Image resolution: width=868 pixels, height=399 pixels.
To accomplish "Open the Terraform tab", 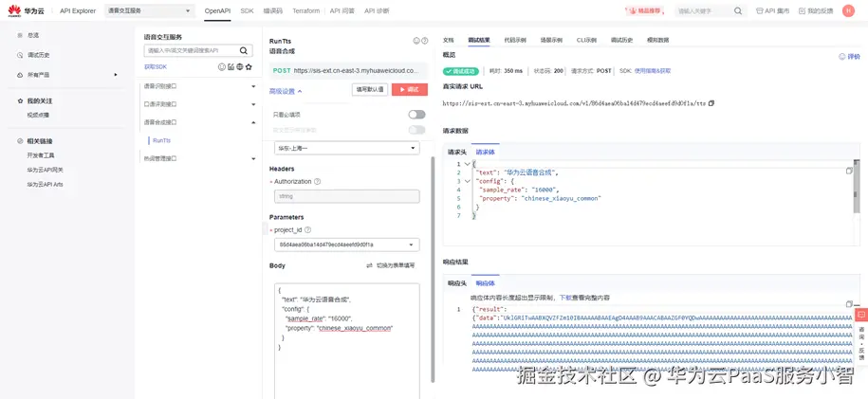I will tap(306, 10).
